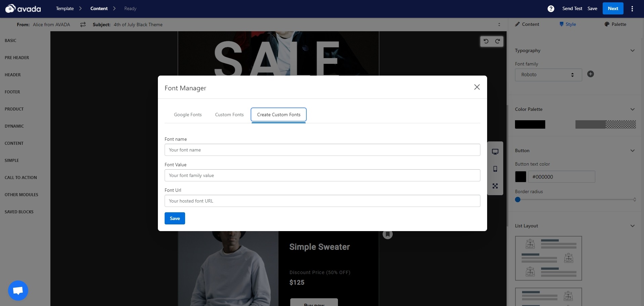Click the plus icon beside font family

pos(590,74)
